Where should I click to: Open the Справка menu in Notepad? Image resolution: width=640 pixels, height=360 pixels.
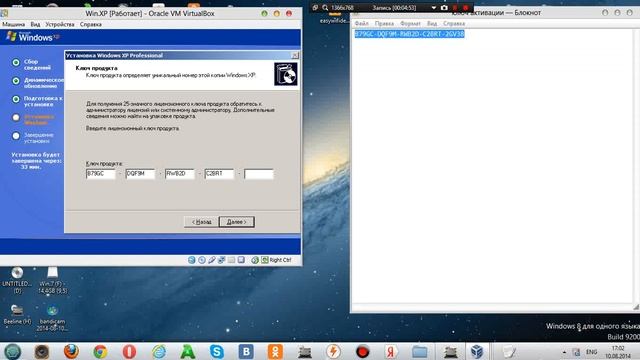[x=454, y=24]
